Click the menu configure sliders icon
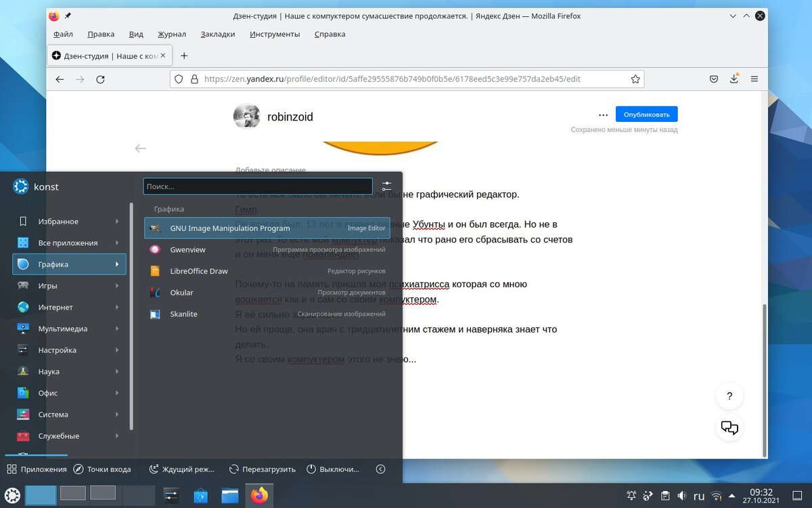Screen dimensions: 812x508 coord(386,186)
